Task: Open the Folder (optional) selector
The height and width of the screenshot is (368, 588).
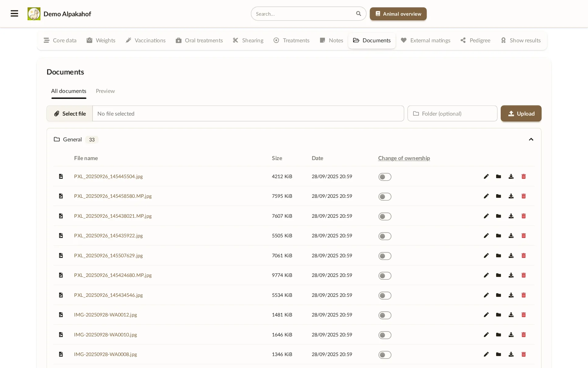Action: point(452,113)
